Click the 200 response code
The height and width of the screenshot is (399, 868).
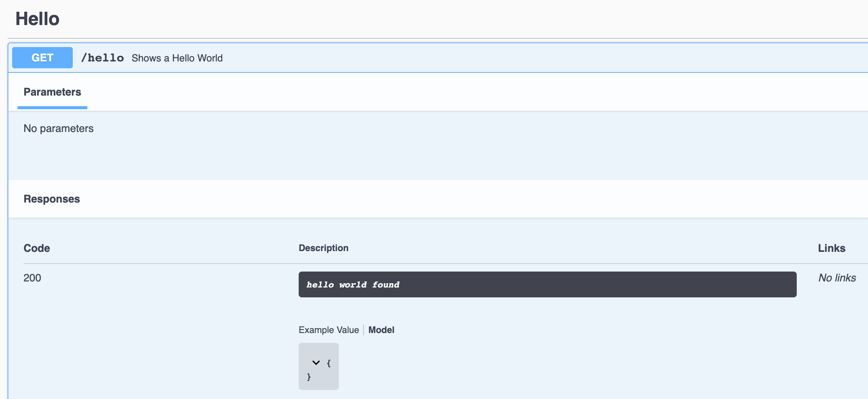[32, 278]
